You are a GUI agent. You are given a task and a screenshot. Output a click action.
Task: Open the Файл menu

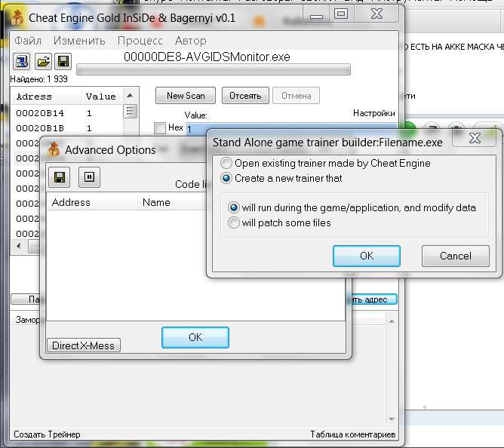click(28, 41)
